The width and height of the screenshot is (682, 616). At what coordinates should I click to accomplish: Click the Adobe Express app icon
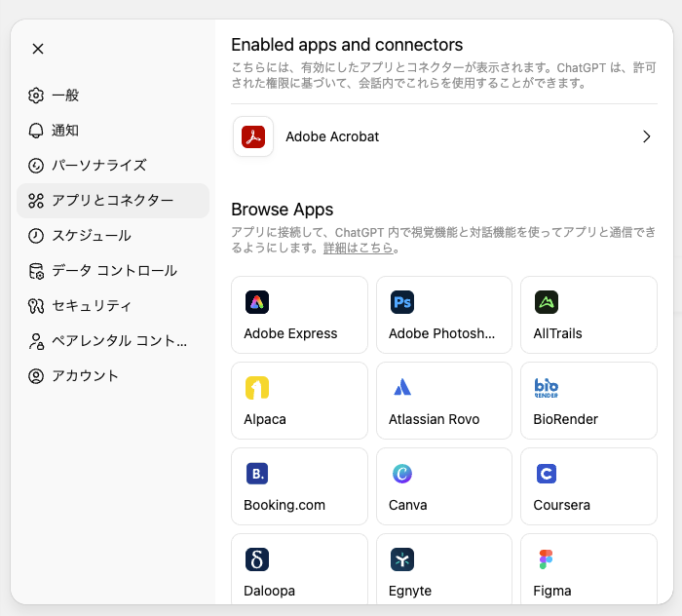256,302
